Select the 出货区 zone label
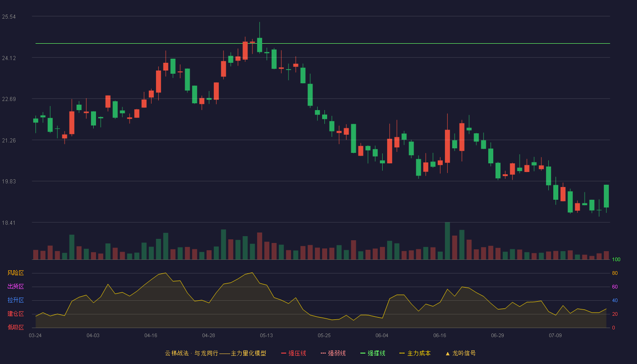 tap(15, 287)
